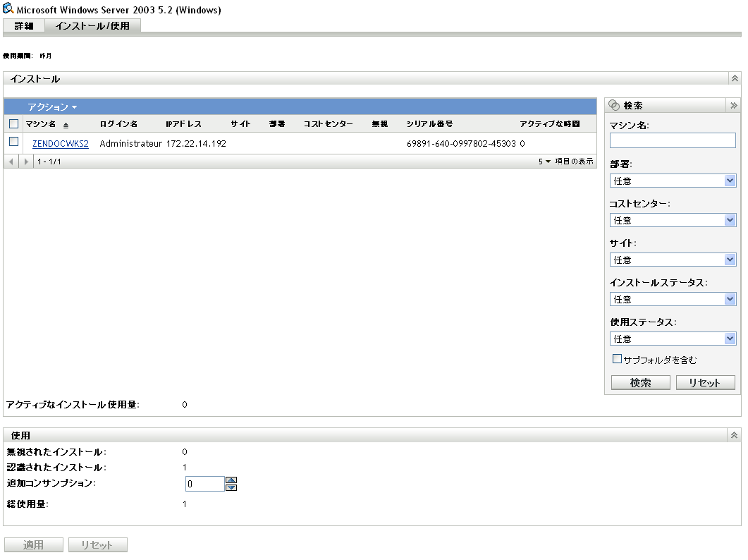Sort by ログイン名 column header
The width and height of the screenshot is (748, 560).
point(118,124)
